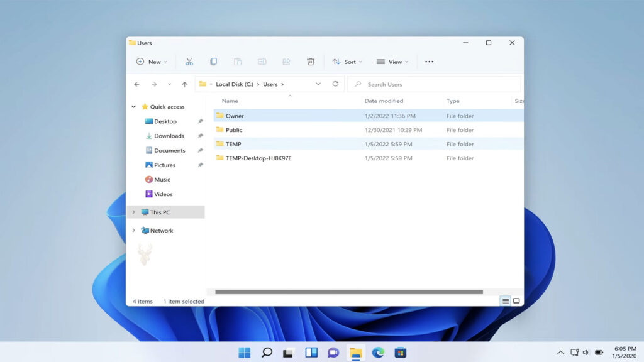Select Network in sidebar
Screen dimensions: 644x362
coord(162,231)
